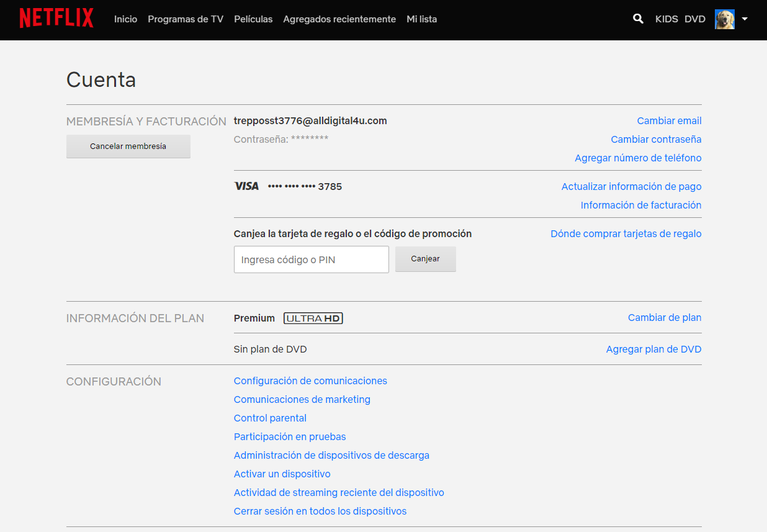
Task: Click the Premium plan label
Action: coord(254,318)
